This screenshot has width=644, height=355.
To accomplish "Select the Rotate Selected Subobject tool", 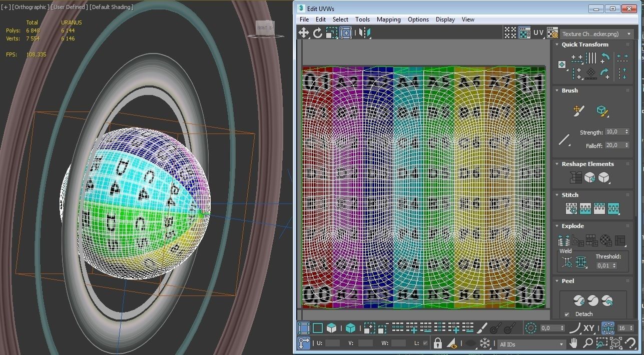I will coord(318,33).
